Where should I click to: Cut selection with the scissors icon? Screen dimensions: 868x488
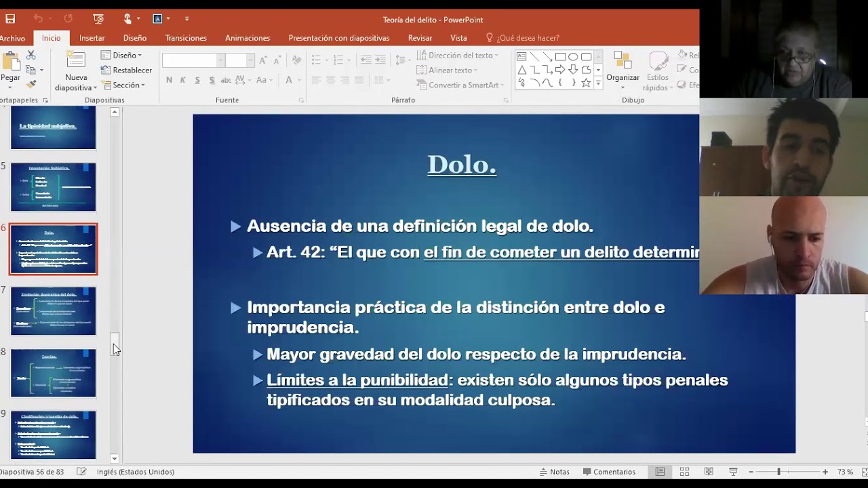coord(31,55)
